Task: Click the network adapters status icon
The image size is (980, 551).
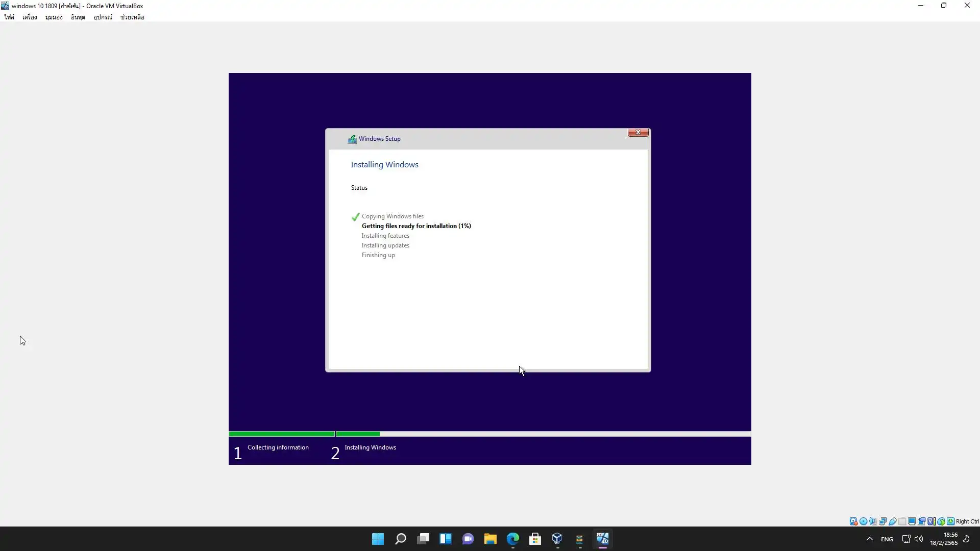Action: (883, 521)
